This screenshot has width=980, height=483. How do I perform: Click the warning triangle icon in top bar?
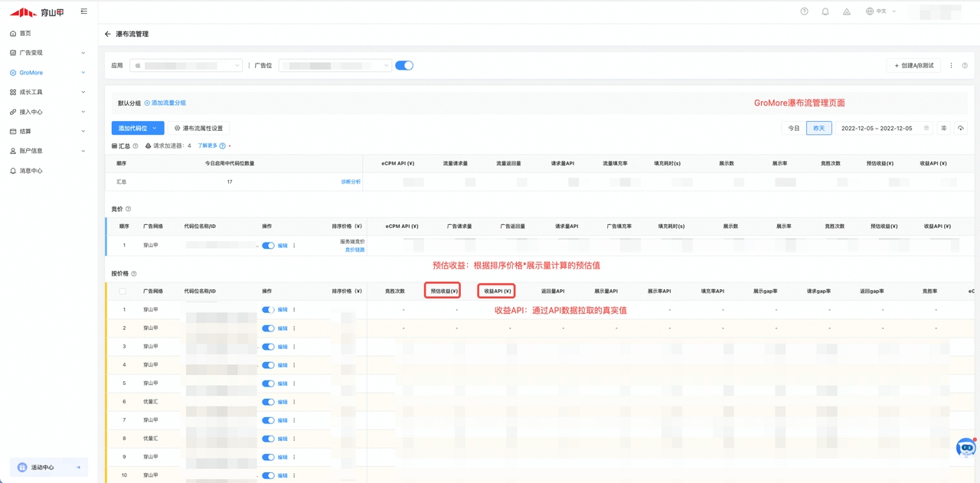[847, 11]
